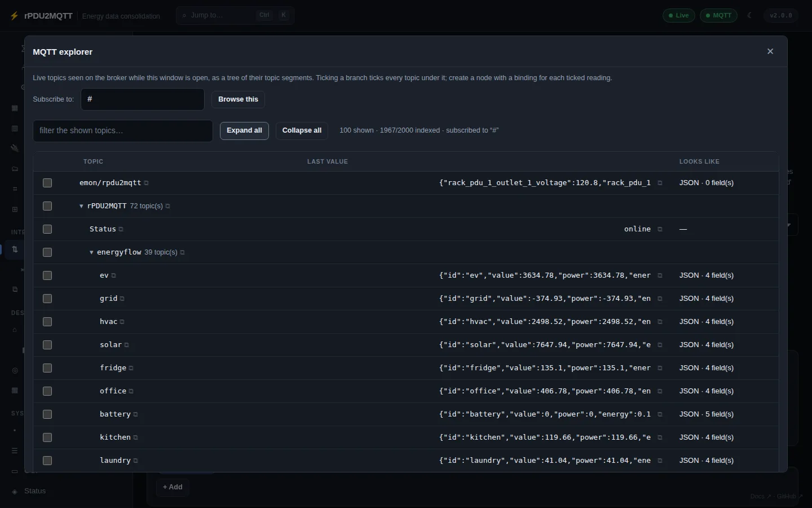Collapse the energyflow tree branch
The image size is (812, 508).
[91, 252]
